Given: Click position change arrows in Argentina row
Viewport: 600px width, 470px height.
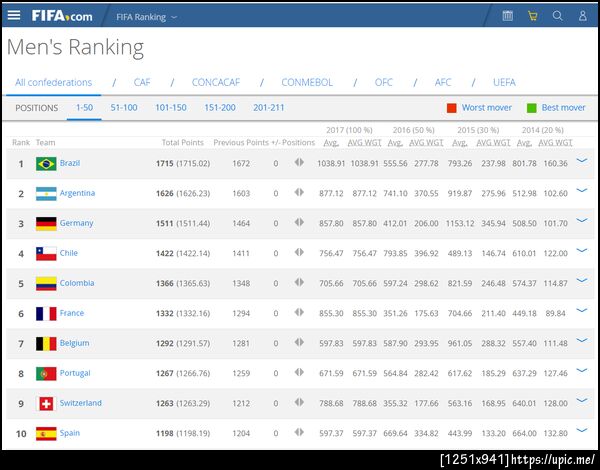Looking at the screenshot, I should coord(299,192).
